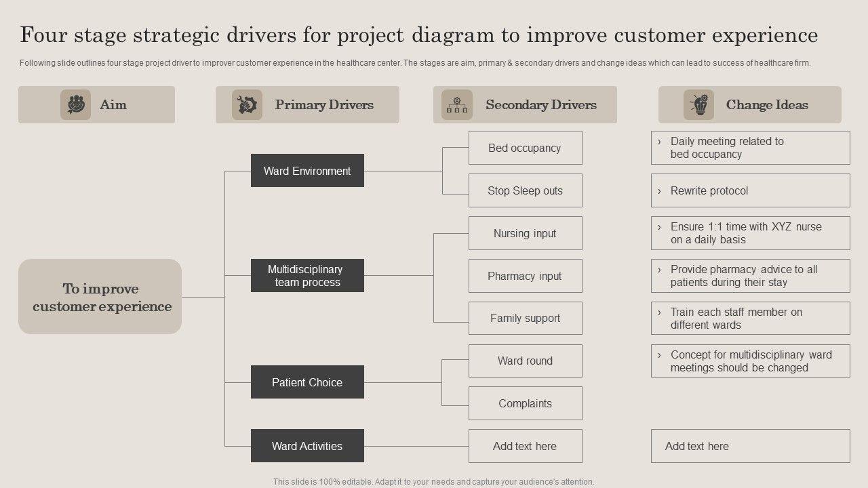Click Add text here under Secondary Drivers
The height and width of the screenshot is (488, 868).
pyautogui.click(x=525, y=446)
